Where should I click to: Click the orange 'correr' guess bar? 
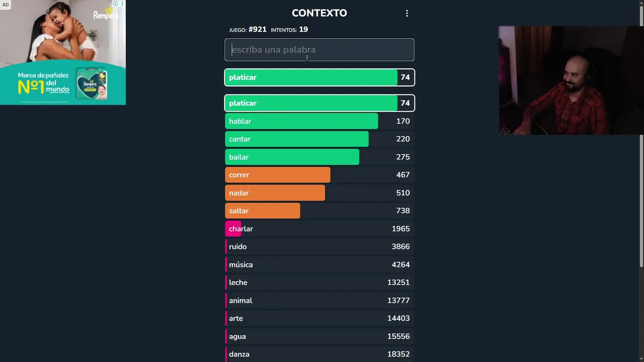tap(278, 175)
